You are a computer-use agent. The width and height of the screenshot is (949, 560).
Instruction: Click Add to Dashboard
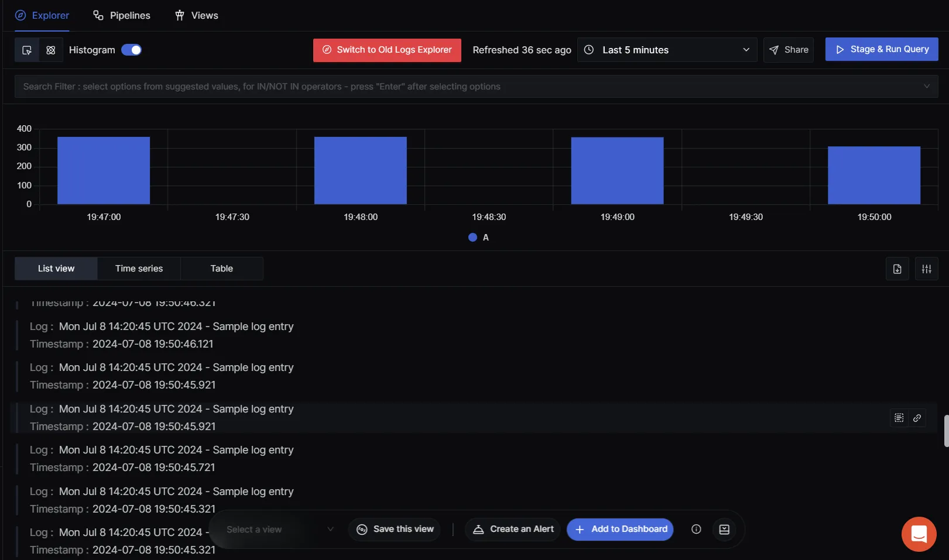(620, 530)
